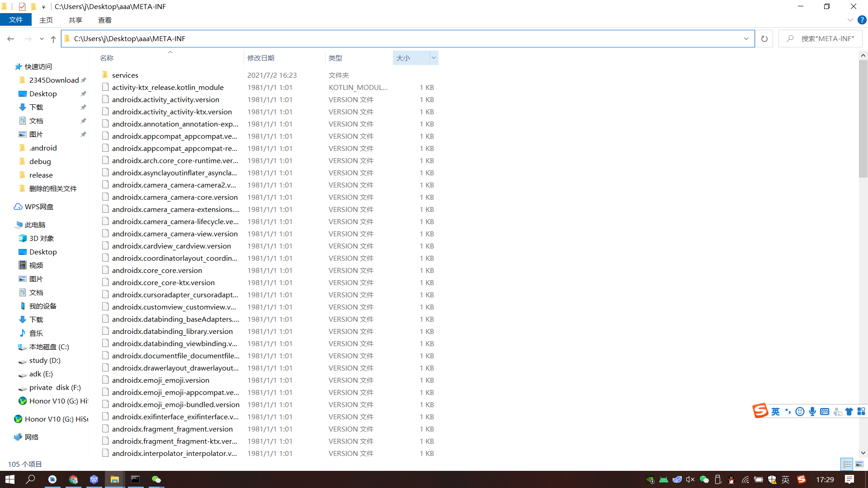Image resolution: width=868 pixels, height=488 pixels.
Task: Select the services folder icon
Action: (105, 75)
